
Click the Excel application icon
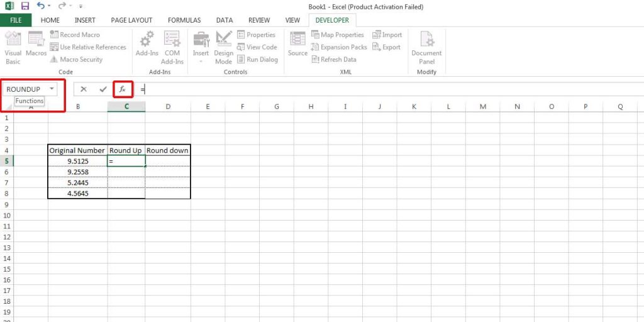(x=9, y=6)
